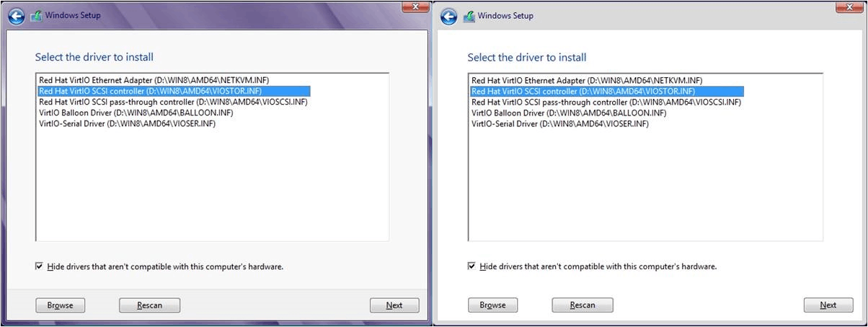Click Rescan in the right window
The width and height of the screenshot is (868, 327).
[x=582, y=305]
